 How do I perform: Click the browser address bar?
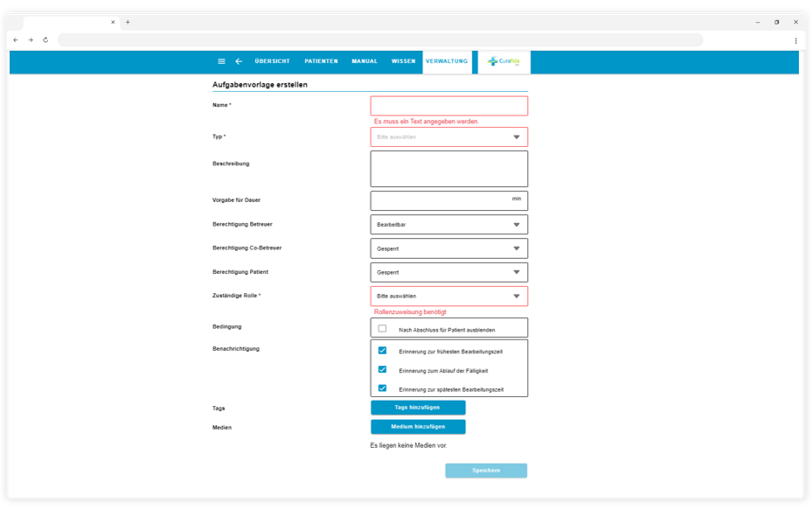pos(380,40)
